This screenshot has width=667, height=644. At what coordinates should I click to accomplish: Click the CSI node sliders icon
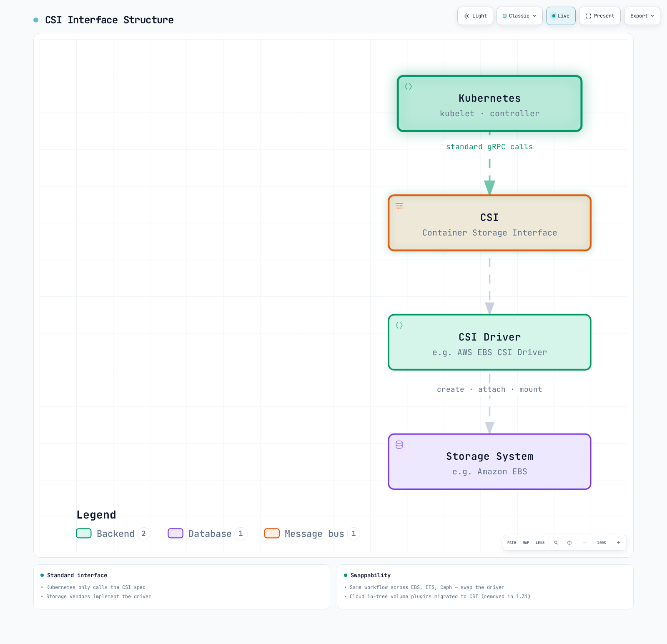(x=399, y=206)
